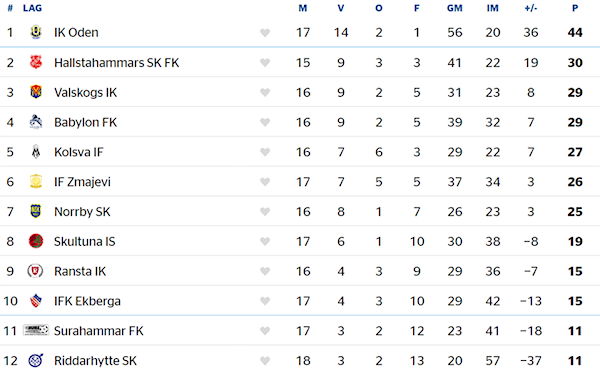Click the +/- goal difference column header

[x=531, y=8]
